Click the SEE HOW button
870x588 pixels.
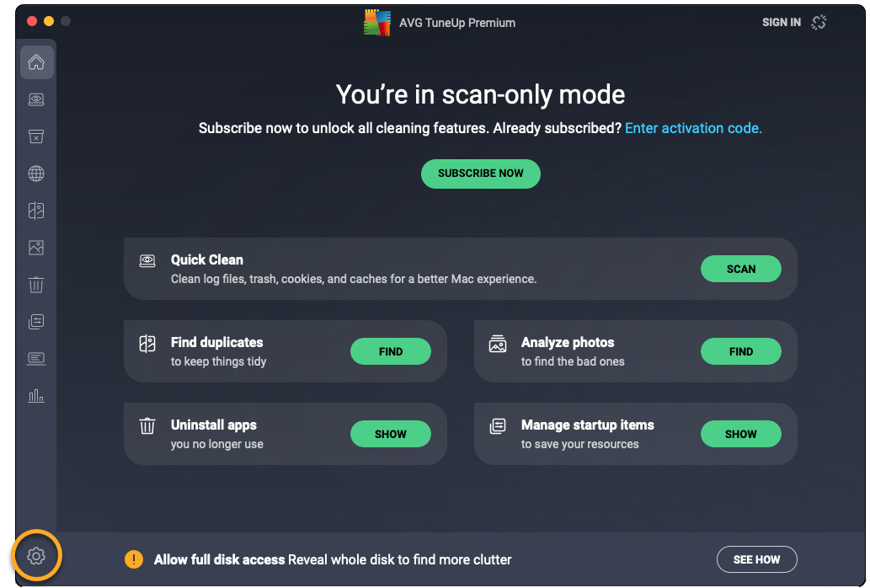[x=756, y=559]
